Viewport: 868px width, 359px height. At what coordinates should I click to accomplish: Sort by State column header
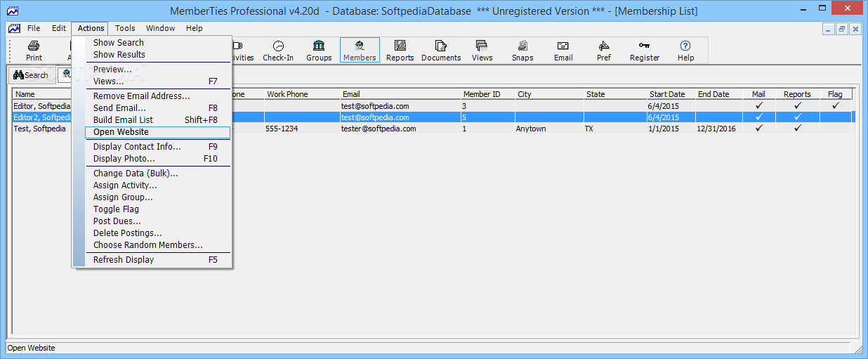(615, 94)
